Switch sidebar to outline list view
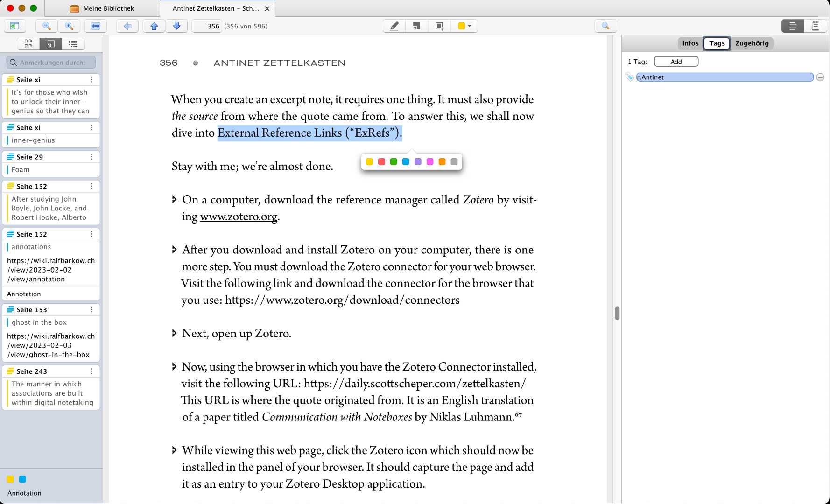The image size is (830, 504). [73, 44]
